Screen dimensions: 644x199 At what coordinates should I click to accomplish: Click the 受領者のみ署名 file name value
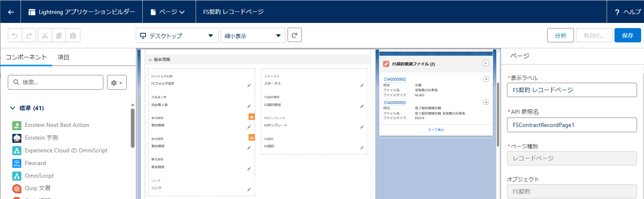(x=426, y=90)
